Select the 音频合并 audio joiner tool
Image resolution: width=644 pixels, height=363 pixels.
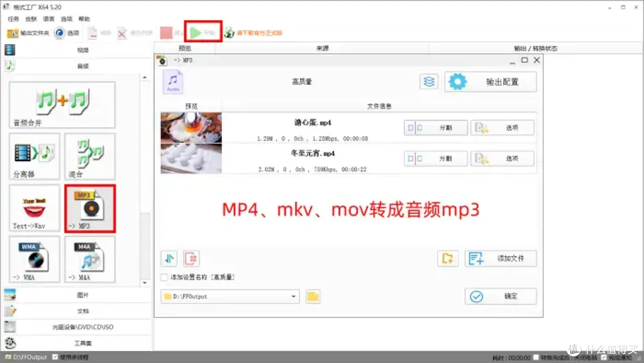[62, 105]
